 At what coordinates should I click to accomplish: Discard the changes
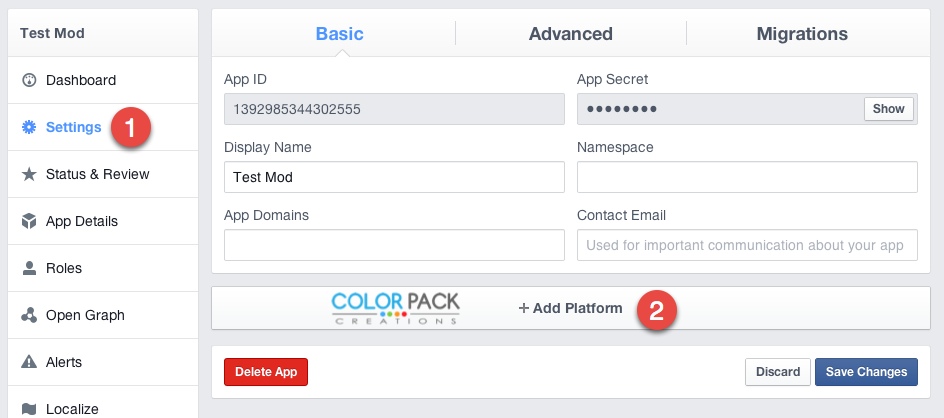click(778, 372)
